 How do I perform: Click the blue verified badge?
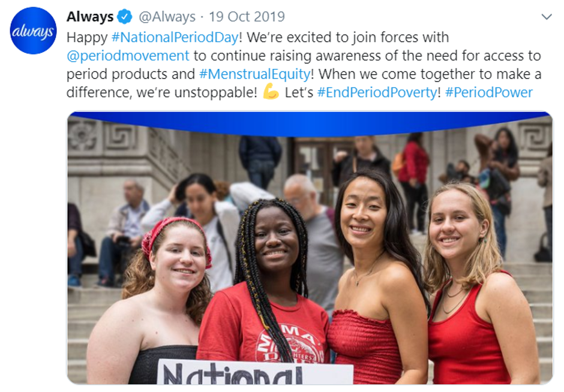(x=125, y=17)
